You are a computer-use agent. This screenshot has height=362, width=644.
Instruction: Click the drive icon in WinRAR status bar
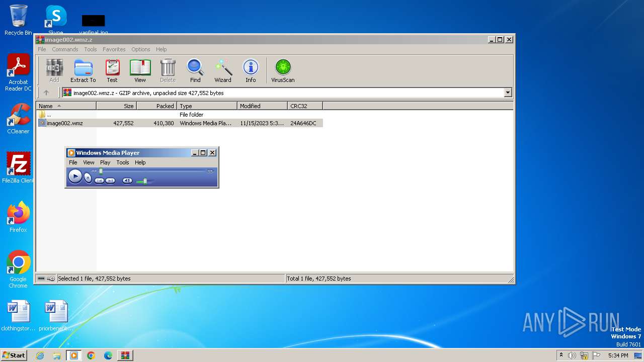tap(41, 279)
